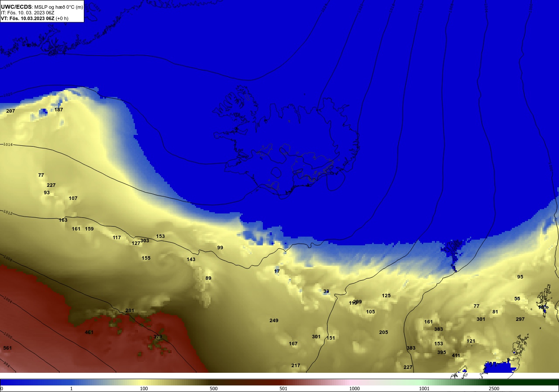Pick the map value 561
Screen dimensions: 559x392
pos(7,348)
